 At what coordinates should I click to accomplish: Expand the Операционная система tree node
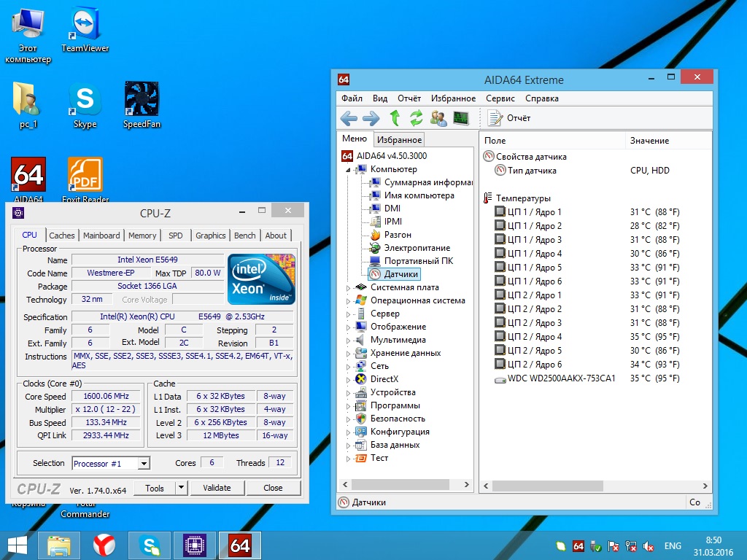pyautogui.click(x=348, y=301)
